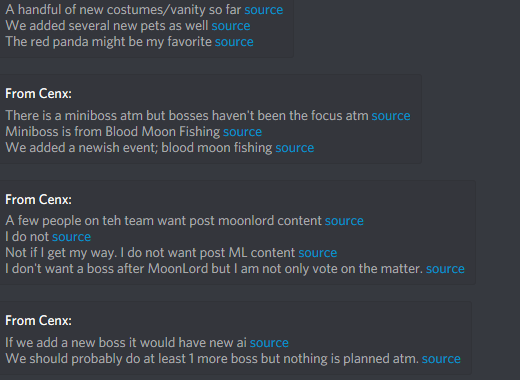Viewport: 520px width, 380px height.
Task: Open source link next to 'I do not'
Action: pyautogui.click(x=71, y=237)
